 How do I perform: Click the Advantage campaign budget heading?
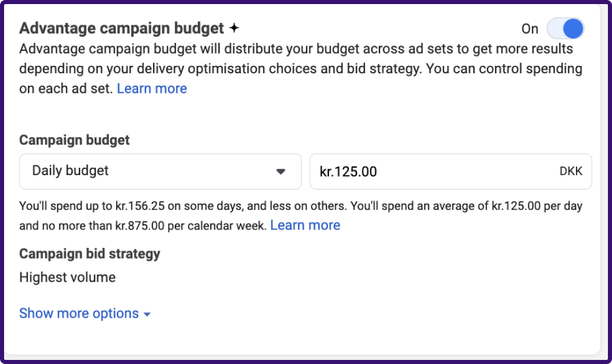click(x=121, y=29)
